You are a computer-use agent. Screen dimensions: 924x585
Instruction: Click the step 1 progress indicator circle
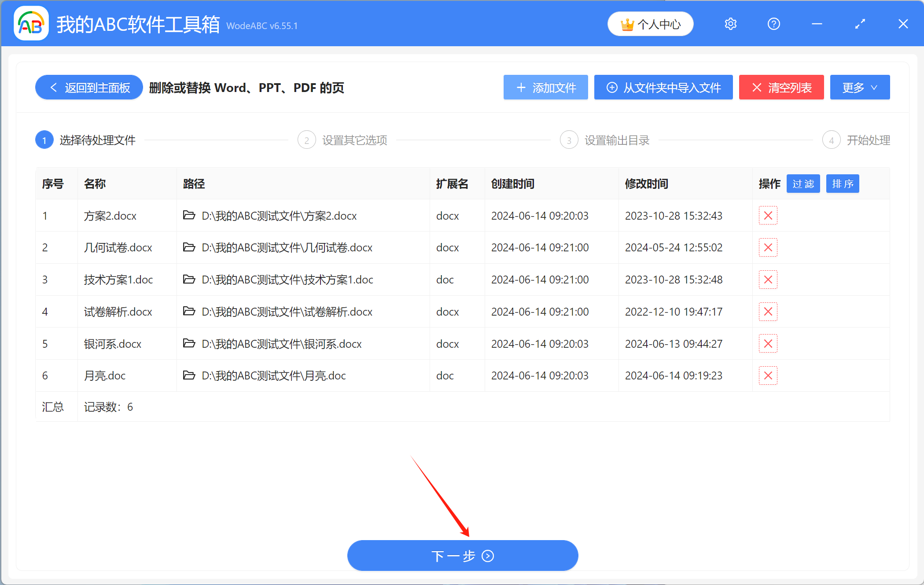[x=44, y=140]
